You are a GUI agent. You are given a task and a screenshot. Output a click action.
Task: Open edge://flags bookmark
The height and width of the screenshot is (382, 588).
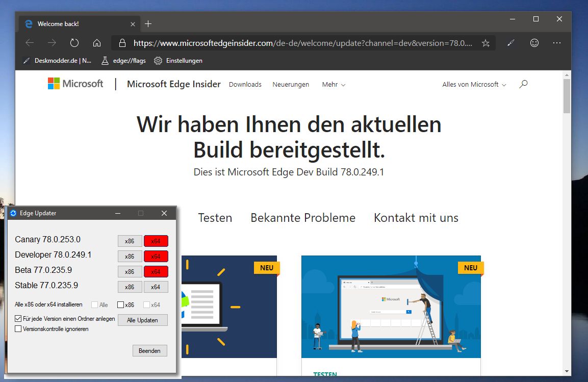pyautogui.click(x=123, y=61)
